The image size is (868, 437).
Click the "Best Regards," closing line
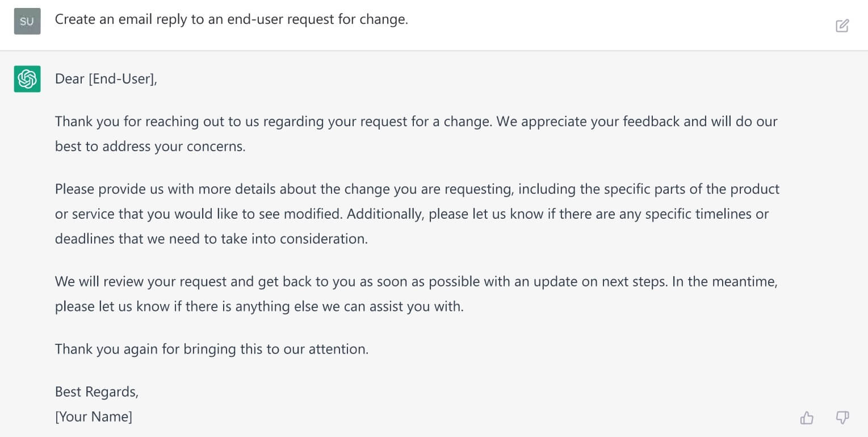(x=97, y=392)
